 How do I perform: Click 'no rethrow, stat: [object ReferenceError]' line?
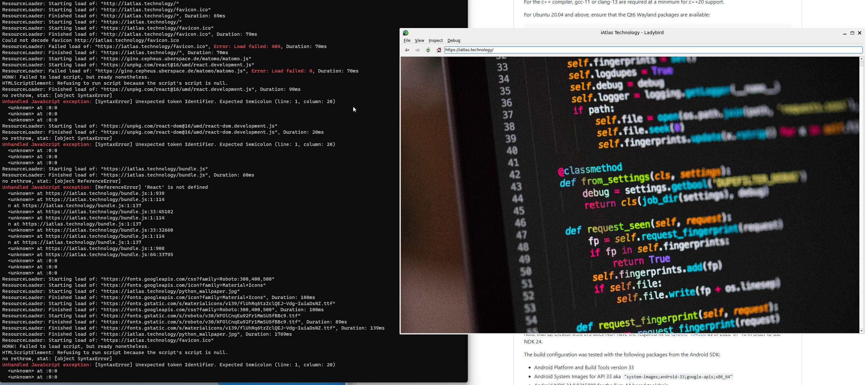coord(61,181)
